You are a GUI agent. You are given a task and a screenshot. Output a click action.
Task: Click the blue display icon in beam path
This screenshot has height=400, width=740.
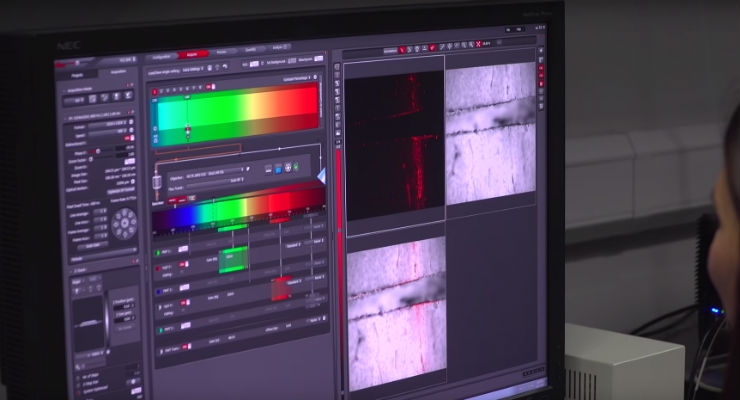tap(278, 169)
